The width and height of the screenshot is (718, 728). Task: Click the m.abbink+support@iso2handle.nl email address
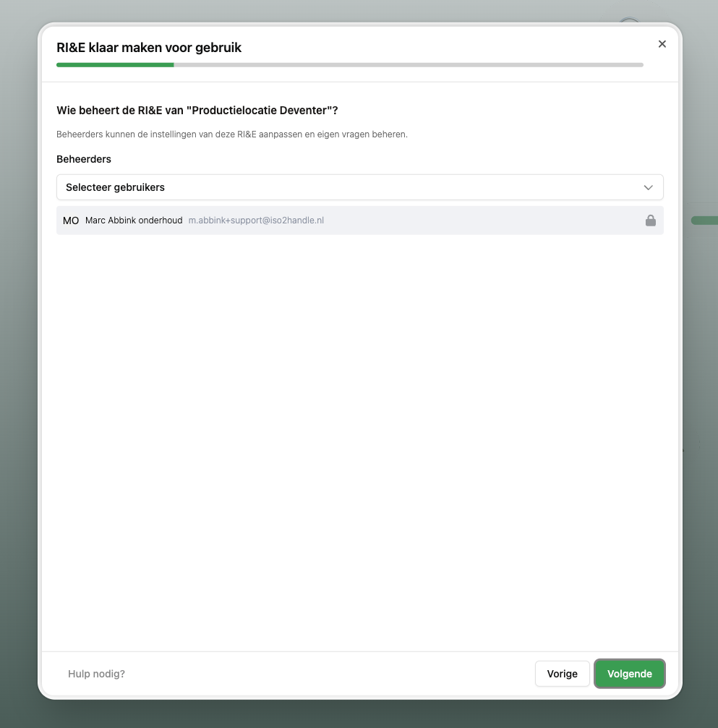[x=256, y=220]
